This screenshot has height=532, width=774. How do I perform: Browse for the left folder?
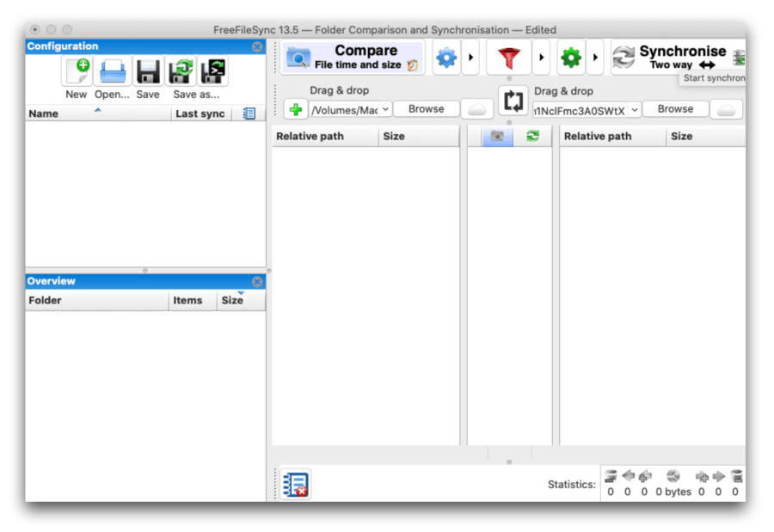(427, 109)
